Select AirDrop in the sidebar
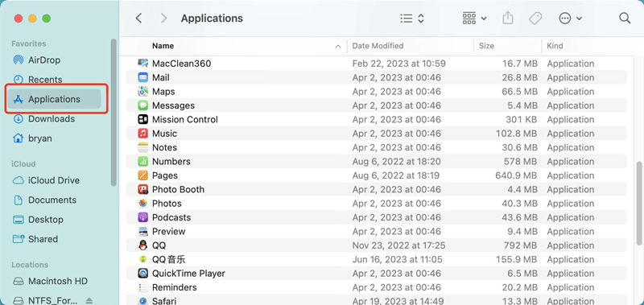 click(54, 60)
